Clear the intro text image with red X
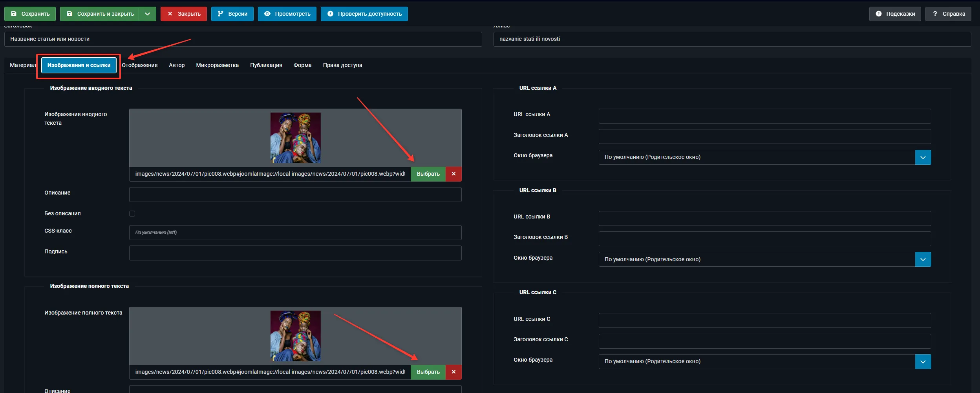The height and width of the screenshot is (393, 980). tap(453, 174)
